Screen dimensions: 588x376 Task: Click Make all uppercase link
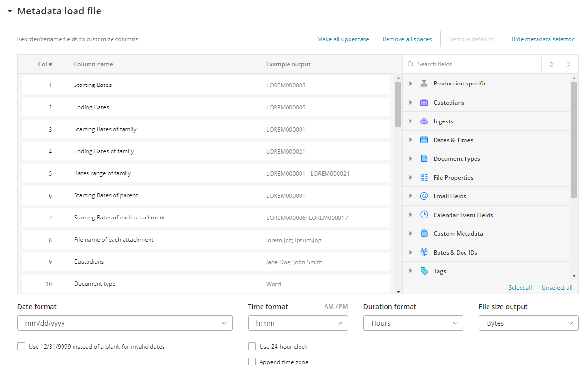click(343, 39)
